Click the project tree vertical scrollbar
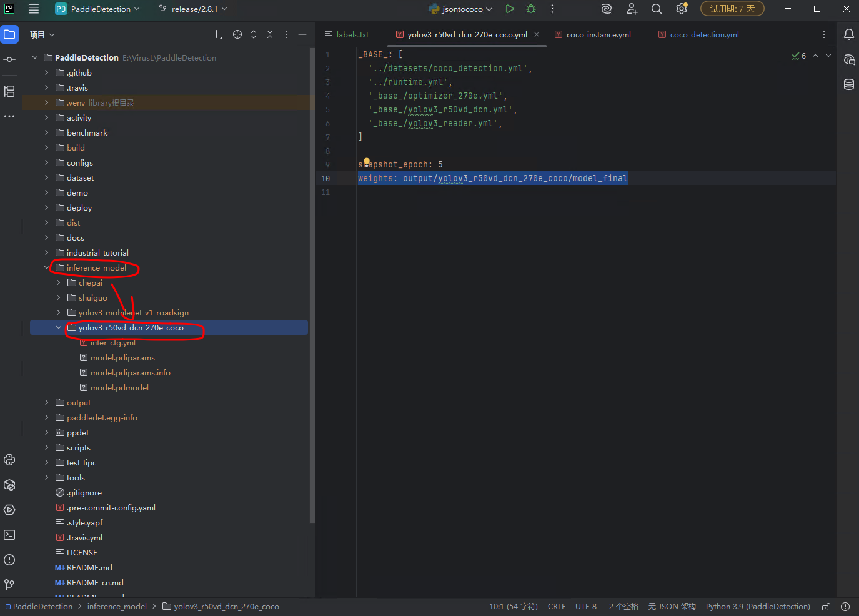Screen dimensions: 859x616 [x=312, y=285]
